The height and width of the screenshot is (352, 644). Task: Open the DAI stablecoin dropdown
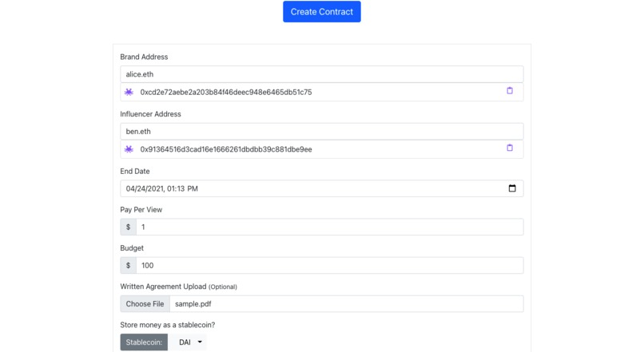coord(190,342)
